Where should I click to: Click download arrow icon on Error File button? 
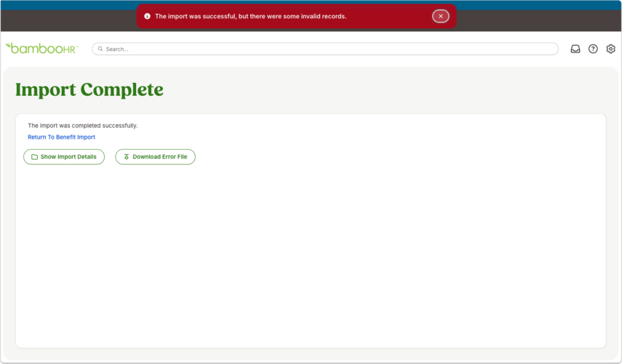(x=127, y=157)
